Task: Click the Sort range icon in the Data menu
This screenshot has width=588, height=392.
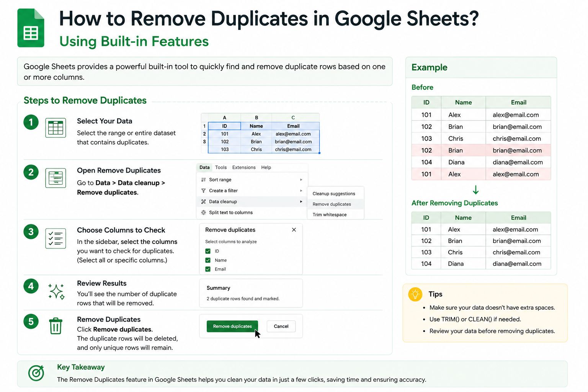Action: point(203,180)
